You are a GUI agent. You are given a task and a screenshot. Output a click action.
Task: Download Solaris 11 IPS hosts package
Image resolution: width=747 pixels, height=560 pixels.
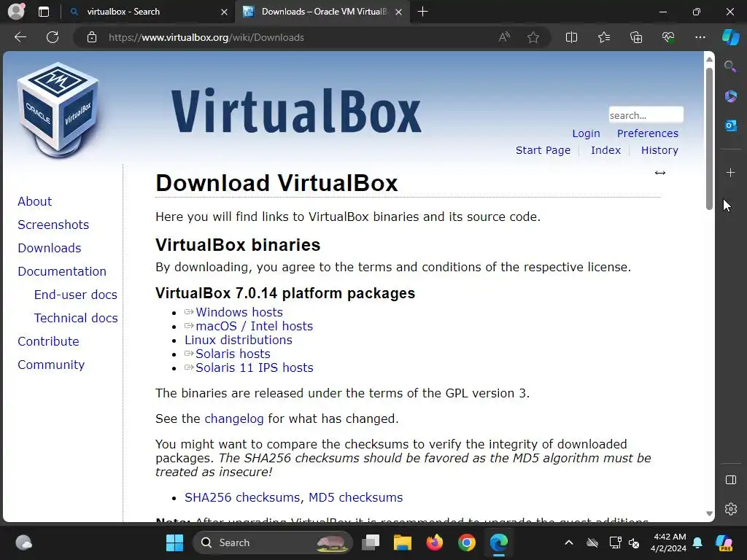tap(255, 367)
